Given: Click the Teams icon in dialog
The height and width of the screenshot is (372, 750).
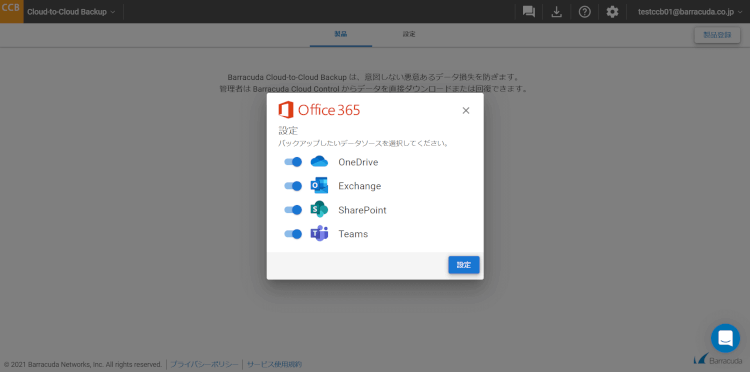Looking at the screenshot, I should click(x=319, y=233).
